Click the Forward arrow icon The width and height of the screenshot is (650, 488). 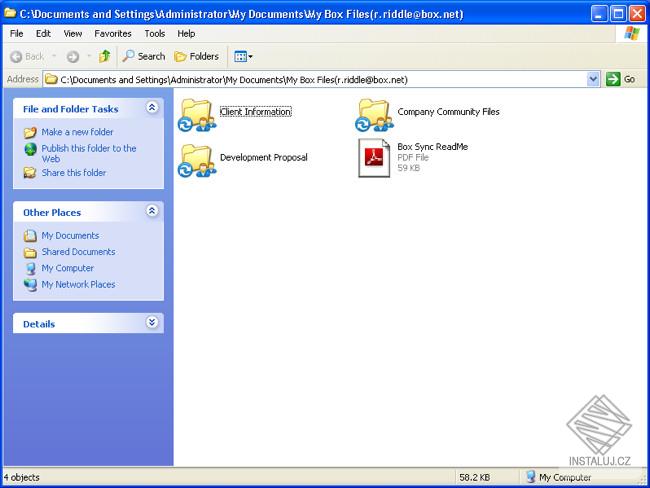click(73, 57)
